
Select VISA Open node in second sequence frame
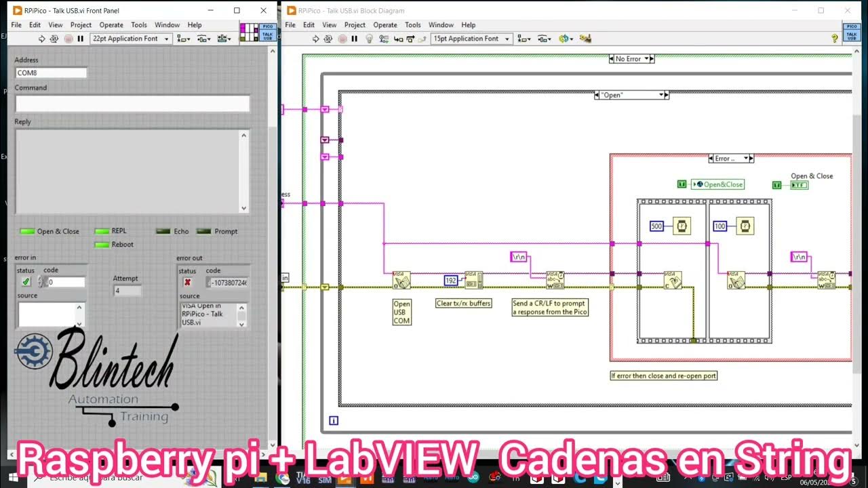736,280
